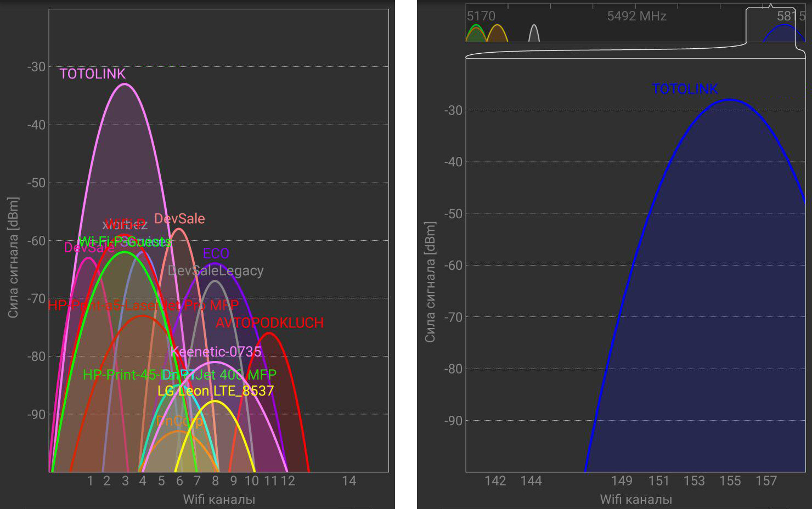Click channel 157 on the 5 GHz axis

[766, 481]
